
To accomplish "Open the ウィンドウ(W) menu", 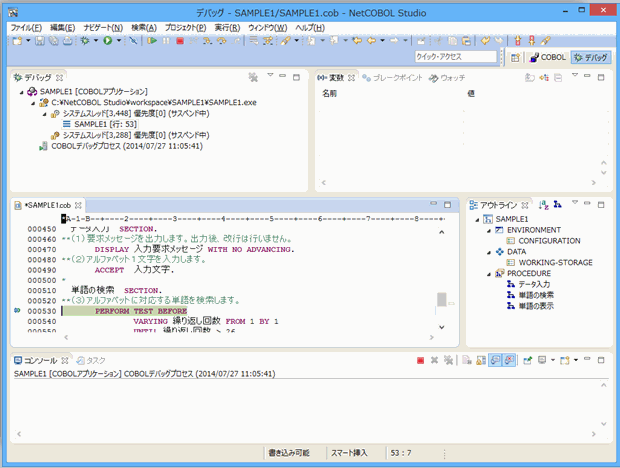I will pos(268,28).
